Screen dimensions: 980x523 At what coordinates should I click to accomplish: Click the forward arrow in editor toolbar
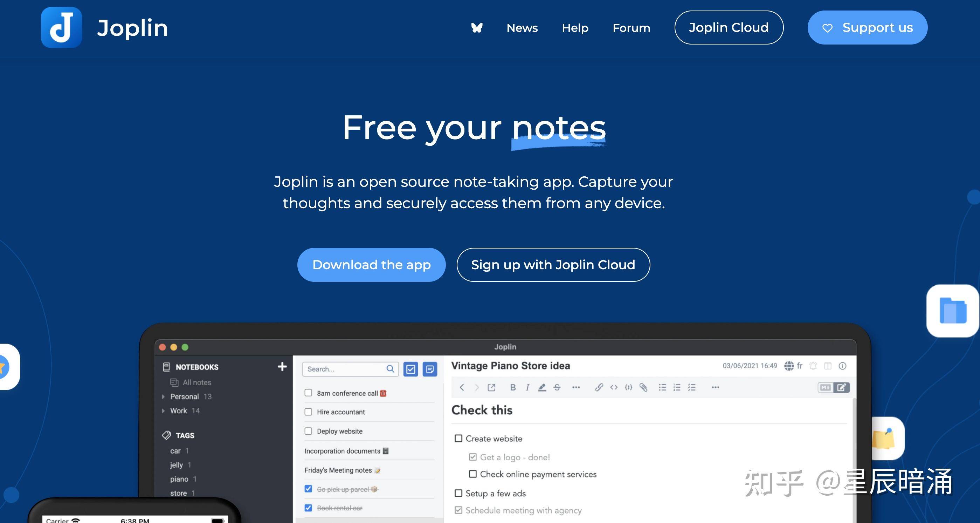pyautogui.click(x=476, y=387)
